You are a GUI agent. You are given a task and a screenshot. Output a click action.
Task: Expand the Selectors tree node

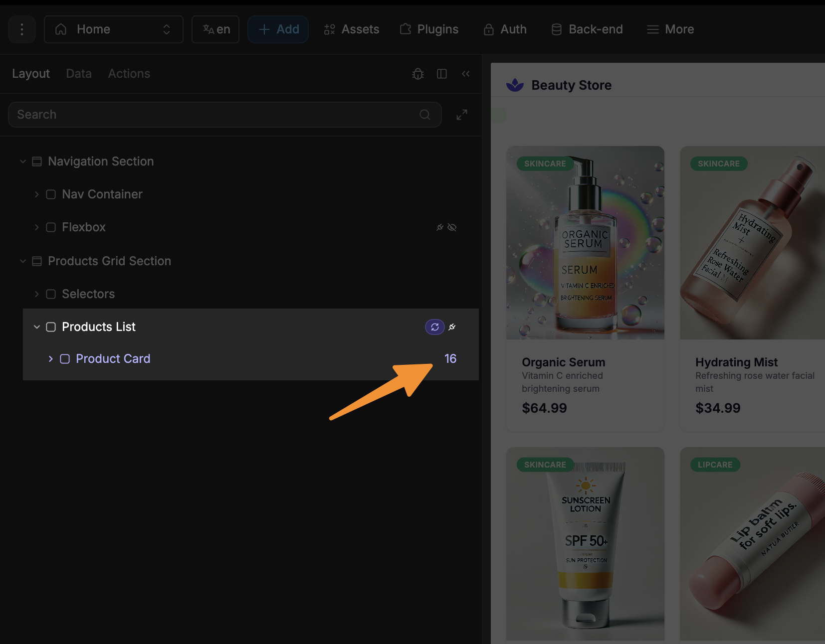(x=36, y=294)
